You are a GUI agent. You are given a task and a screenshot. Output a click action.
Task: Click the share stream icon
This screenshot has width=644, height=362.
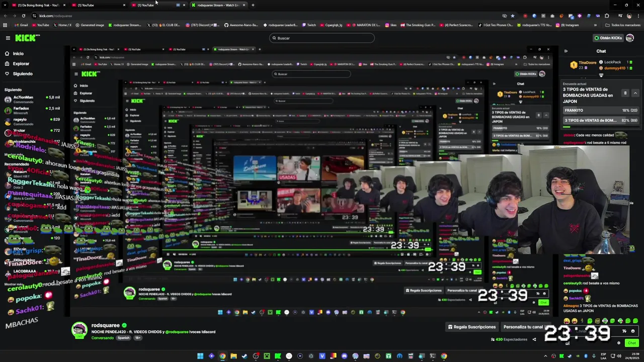tap(534, 339)
